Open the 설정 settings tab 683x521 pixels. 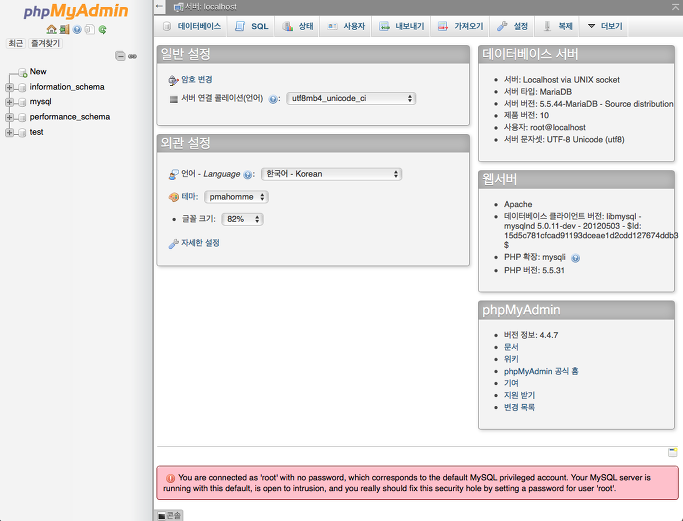512,26
